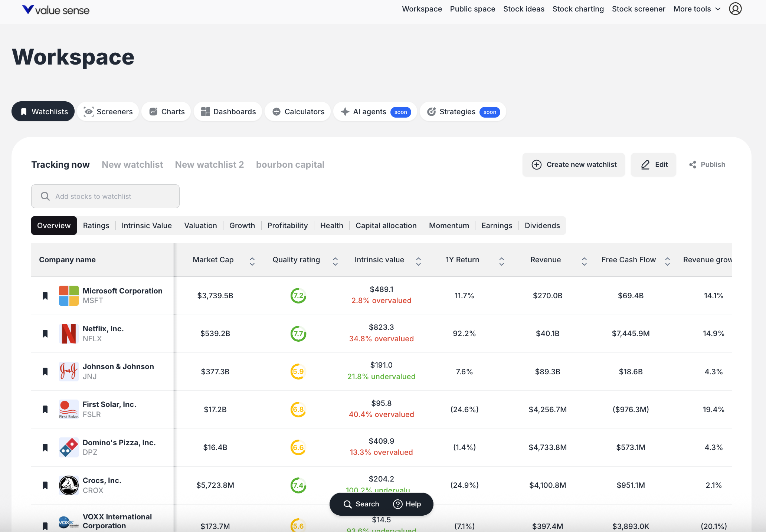Screen dimensions: 766x532
Task: Open the bourbon capital watchlist tab
Action: coord(290,165)
